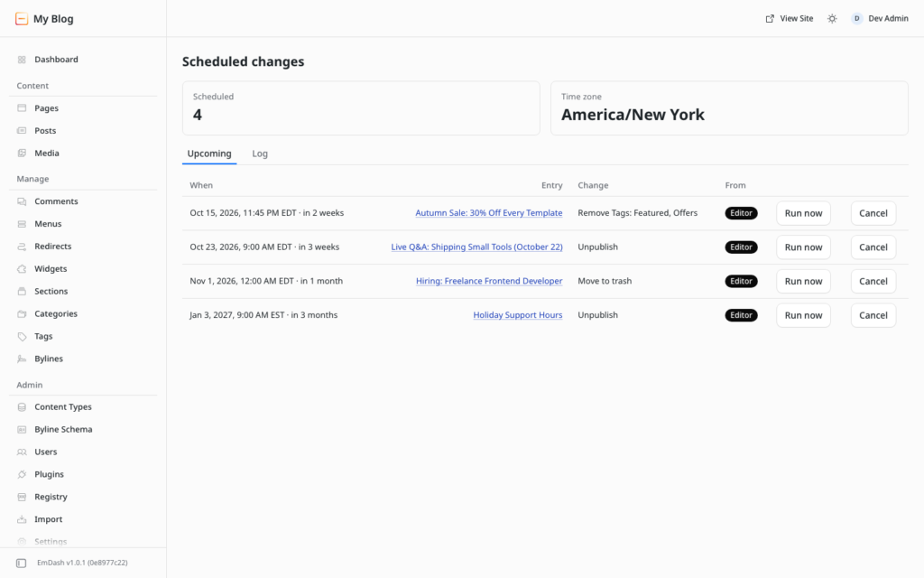Viewport: 924px width, 578px height.
Task: Click the Registry icon in sidebar
Action: [x=22, y=497]
